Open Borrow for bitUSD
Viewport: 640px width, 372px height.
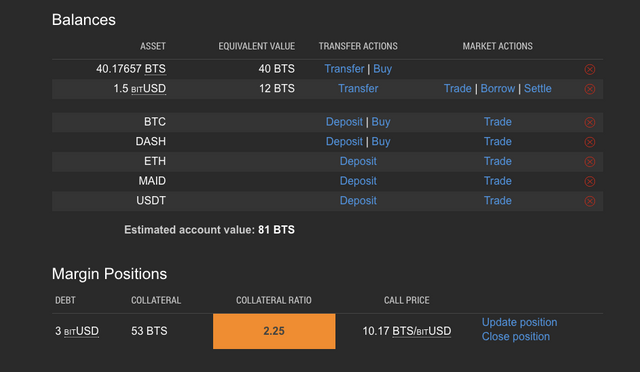498,89
